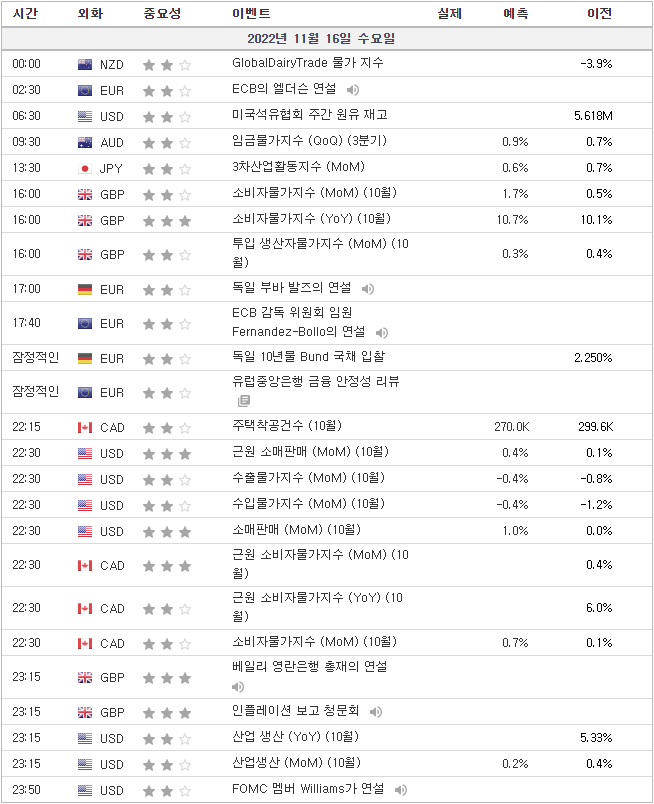The width and height of the screenshot is (654, 804).
Task: Click speaker icon next to 독일 부바 발즈의 연설
Action: coord(368,289)
